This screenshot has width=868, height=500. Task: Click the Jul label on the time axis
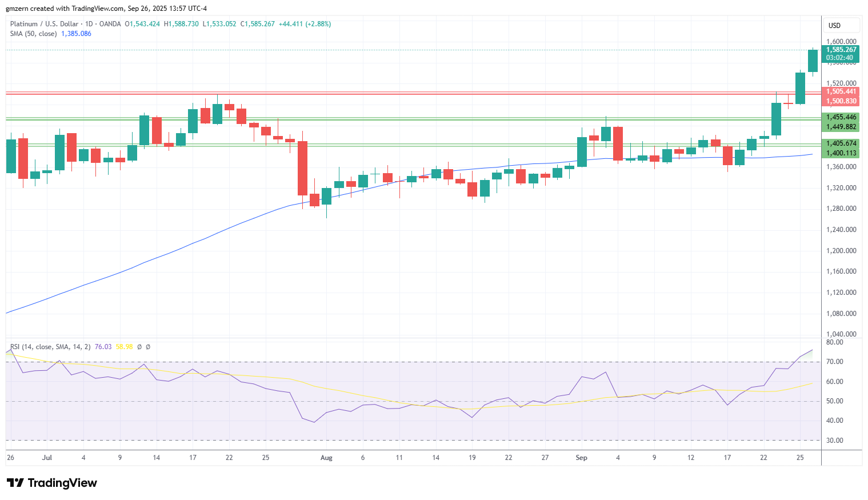pyautogui.click(x=47, y=458)
